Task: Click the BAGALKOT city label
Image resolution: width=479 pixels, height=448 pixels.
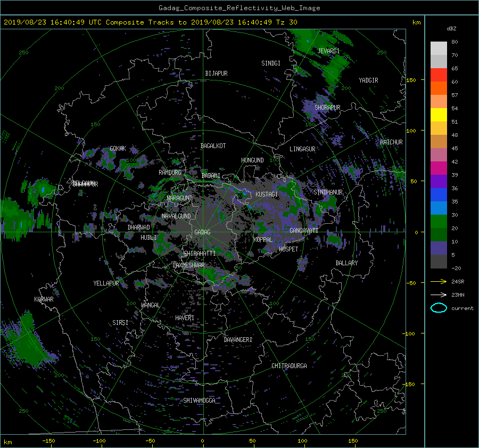Action: (x=213, y=146)
